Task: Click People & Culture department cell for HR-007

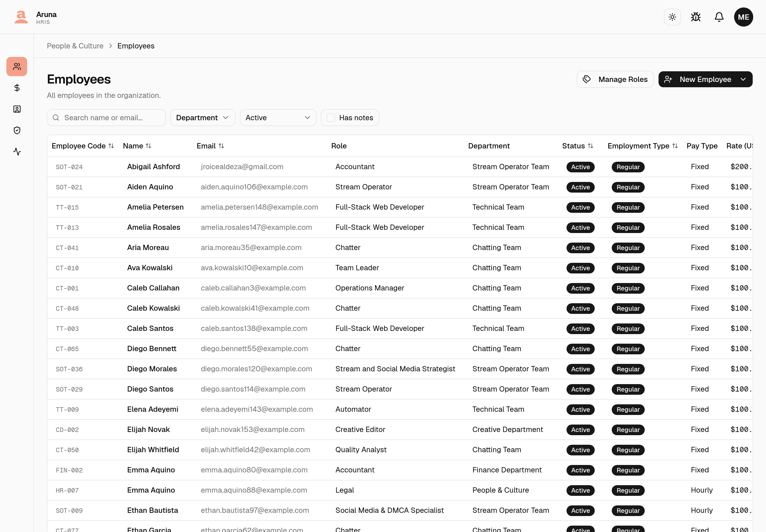Action: pos(501,490)
